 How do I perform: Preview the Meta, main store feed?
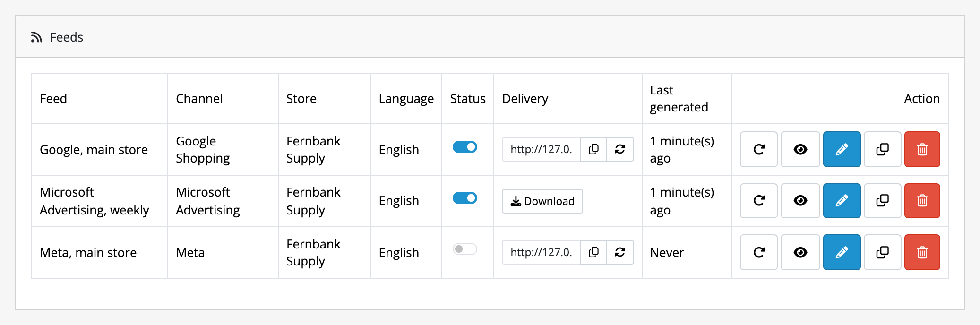[x=800, y=252]
